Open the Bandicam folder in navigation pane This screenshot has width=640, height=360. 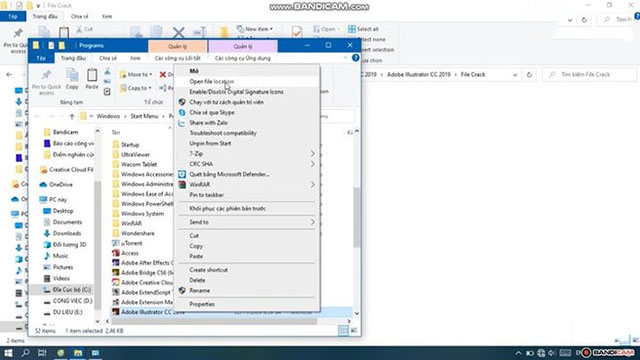point(65,132)
